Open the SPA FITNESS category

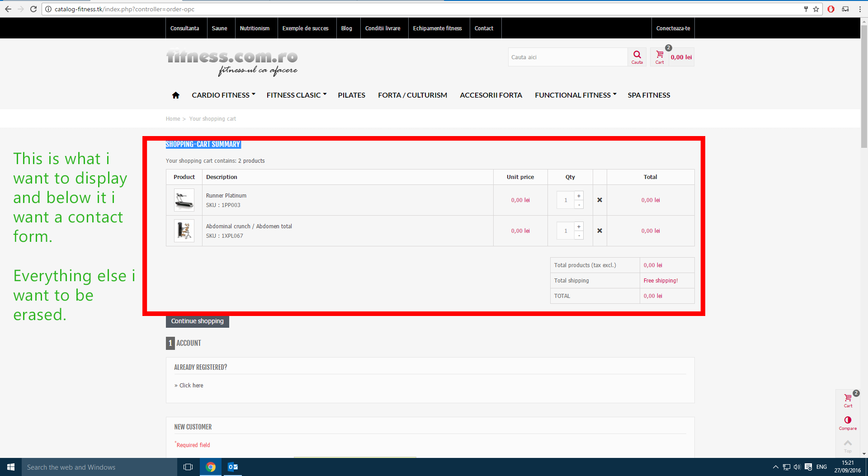[649, 95]
